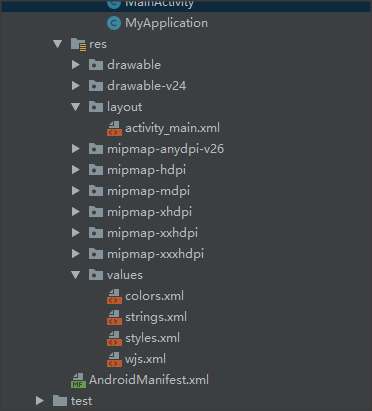The image size is (372, 411).
Task: Select the res folder label
Action: click(98, 44)
